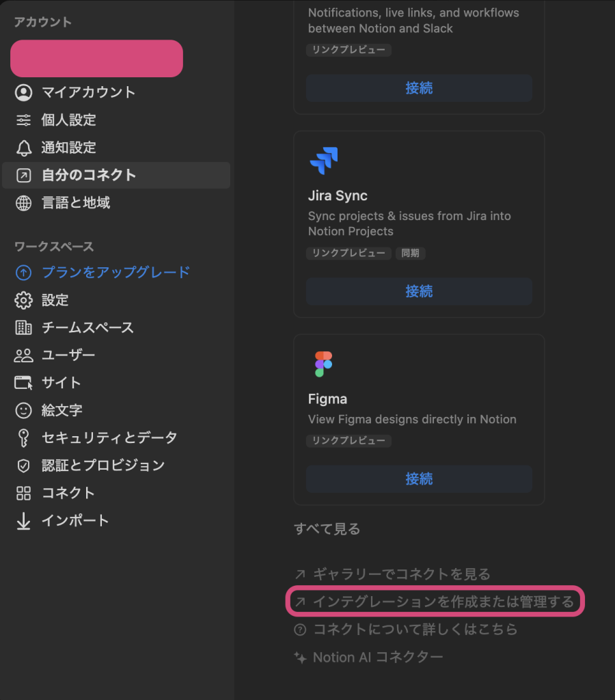The image size is (615, 700).
Task: Open the 自分のコネクト menu item
Action: click(89, 175)
